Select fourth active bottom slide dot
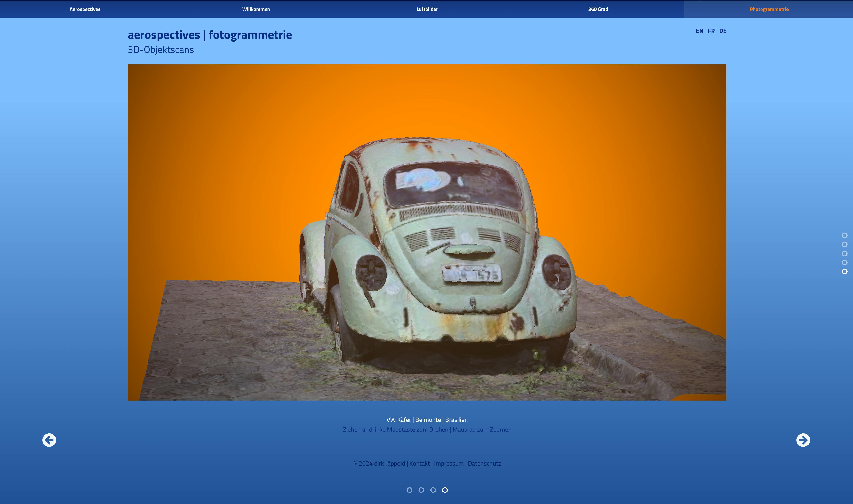The height and width of the screenshot is (504, 853). [x=445, y=490]
